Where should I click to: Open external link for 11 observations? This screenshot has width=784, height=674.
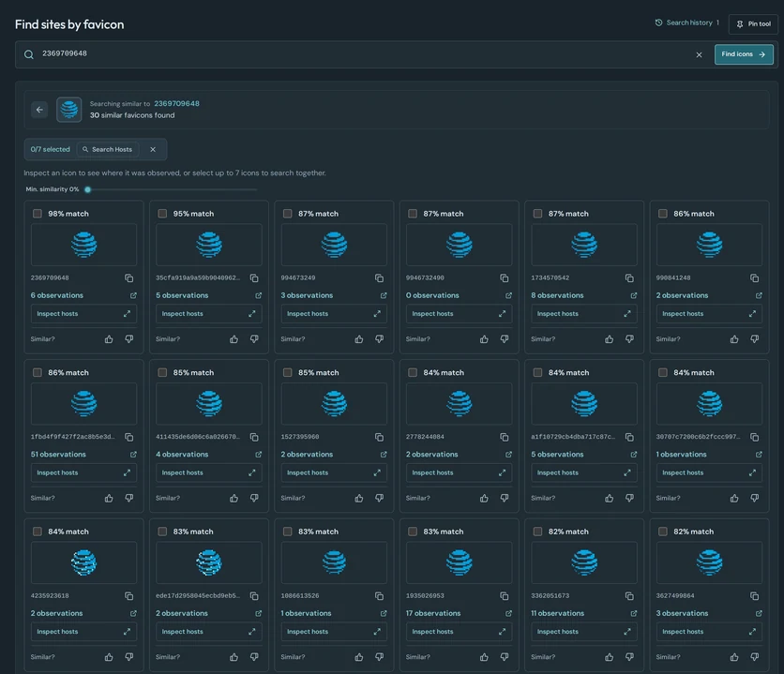(x=634, y=613)
